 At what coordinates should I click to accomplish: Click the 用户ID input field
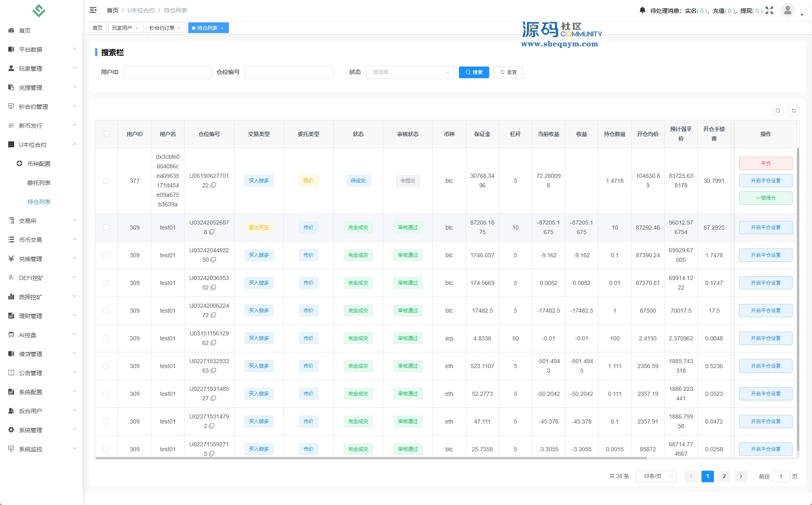[168, 72]
